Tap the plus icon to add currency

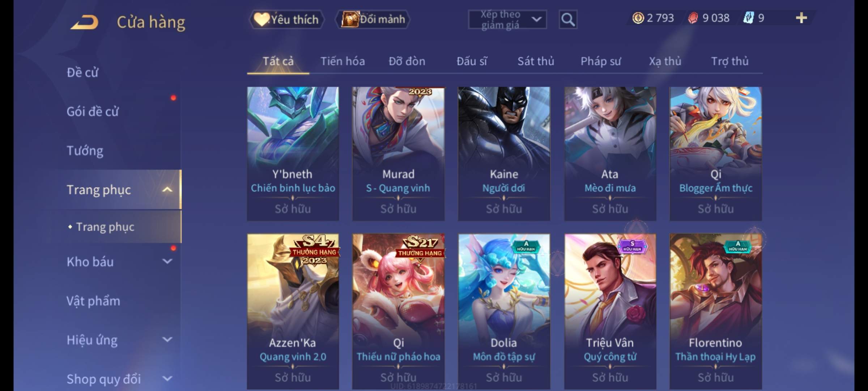[x=801, y=18]
